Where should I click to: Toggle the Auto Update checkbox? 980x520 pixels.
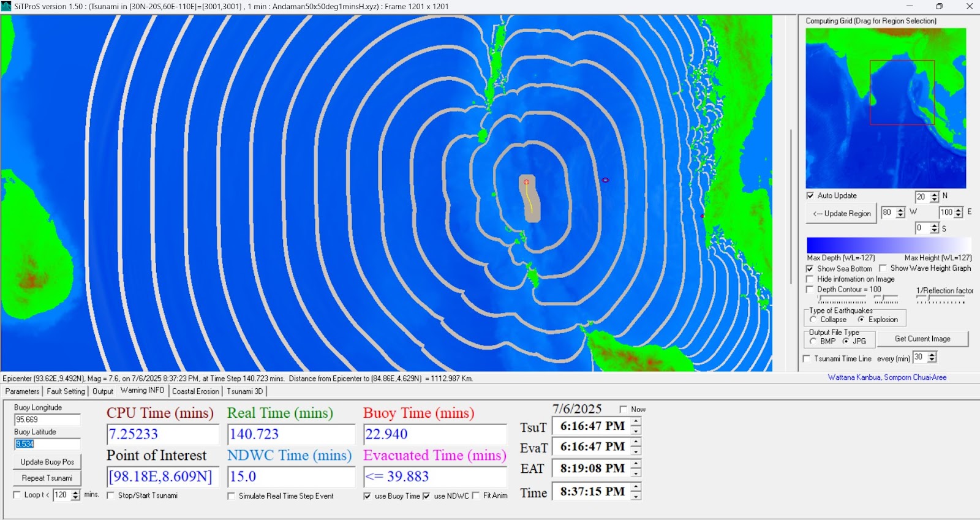coord(810,195)
